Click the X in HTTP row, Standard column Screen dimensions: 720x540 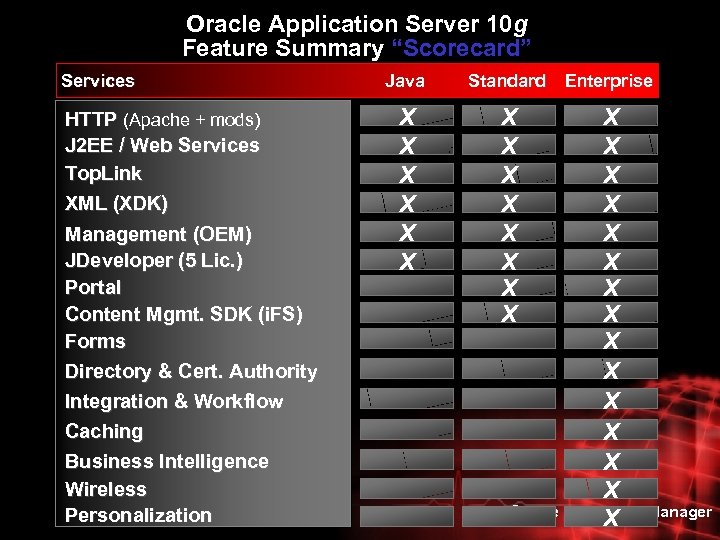tap(509, 116)
